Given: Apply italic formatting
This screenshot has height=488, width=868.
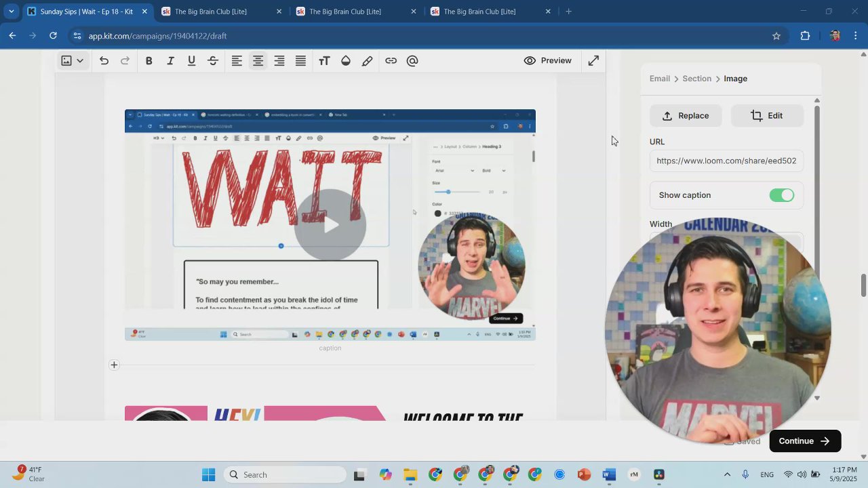Looking at the screenshot, I should click(x=170, y=61).
